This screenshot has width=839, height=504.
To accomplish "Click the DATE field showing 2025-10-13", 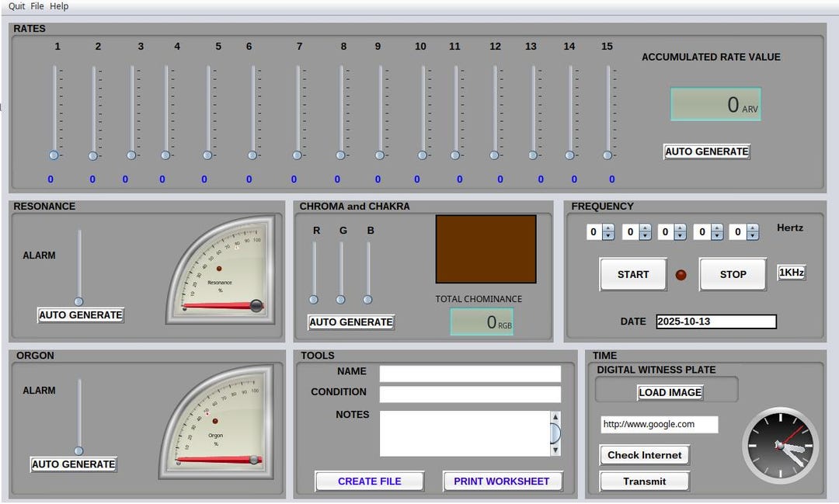I will point(716,322).
